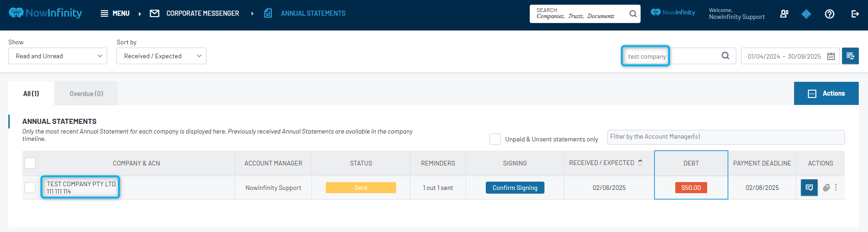Tick the Unpaid & Unsent statements only checkbox
This screenshot has width=868, height=232.
(x=495, y=139)
